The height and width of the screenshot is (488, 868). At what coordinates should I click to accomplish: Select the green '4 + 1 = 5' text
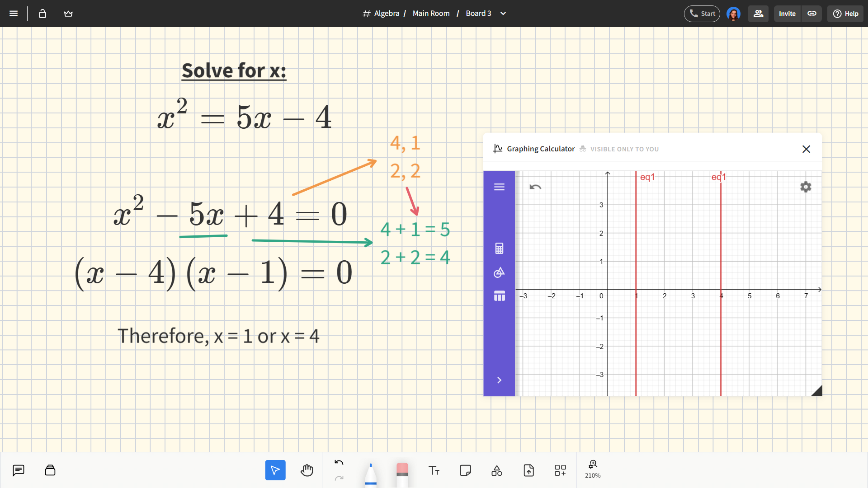coord(415,229)
